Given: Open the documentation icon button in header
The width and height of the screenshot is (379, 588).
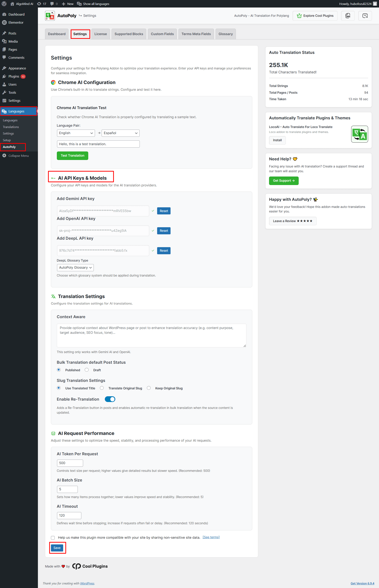Looking at the screenshot, I should [348, 16].
